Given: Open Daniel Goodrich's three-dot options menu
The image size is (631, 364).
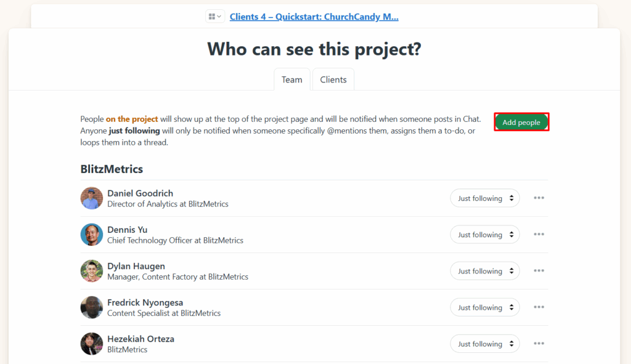Looking at the screenshot, I should (539, 198).
